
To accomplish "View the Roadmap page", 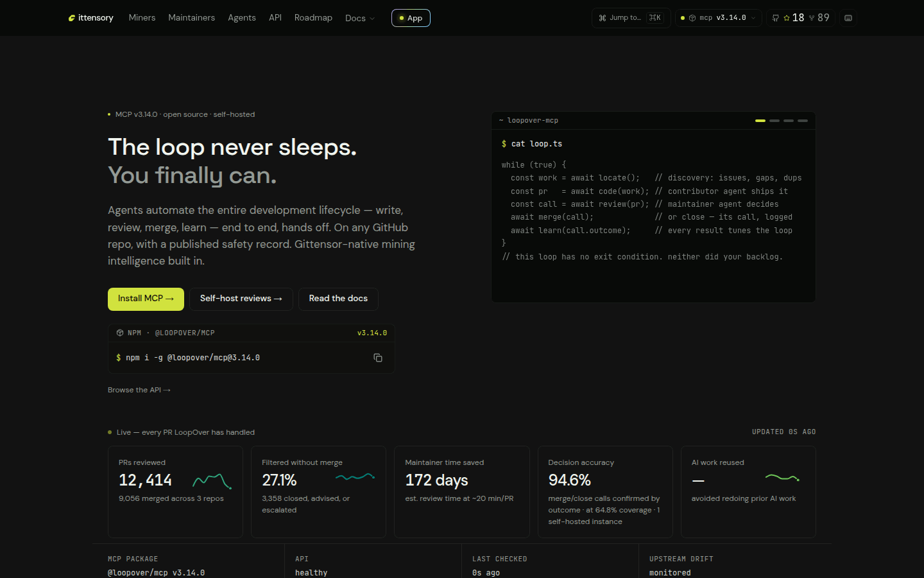I will point(313,18).
